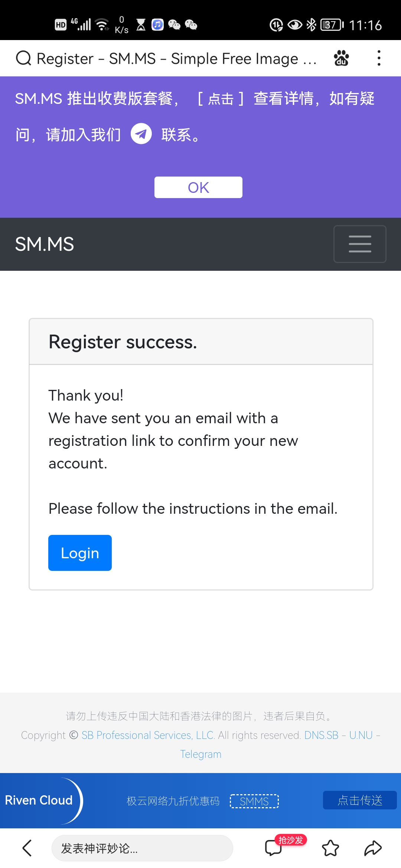401x868 pixels.
Task: Open the SB Professional Services link
Action: [148, 735]
